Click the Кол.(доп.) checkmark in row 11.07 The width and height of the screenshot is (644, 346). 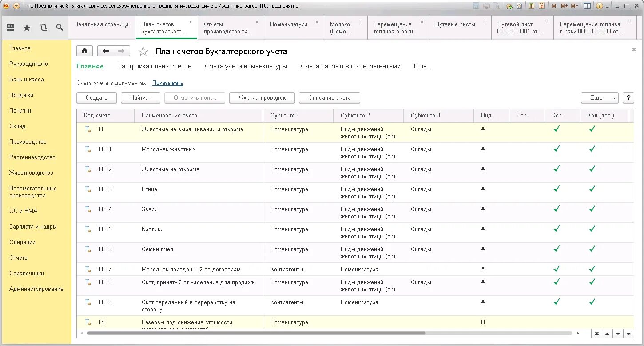(592, 269)
